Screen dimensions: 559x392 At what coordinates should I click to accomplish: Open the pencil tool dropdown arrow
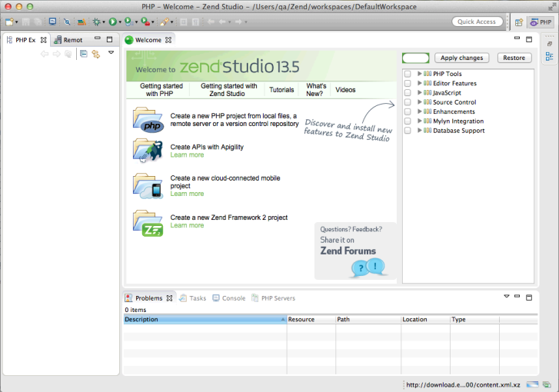click(x=171, y=22)
